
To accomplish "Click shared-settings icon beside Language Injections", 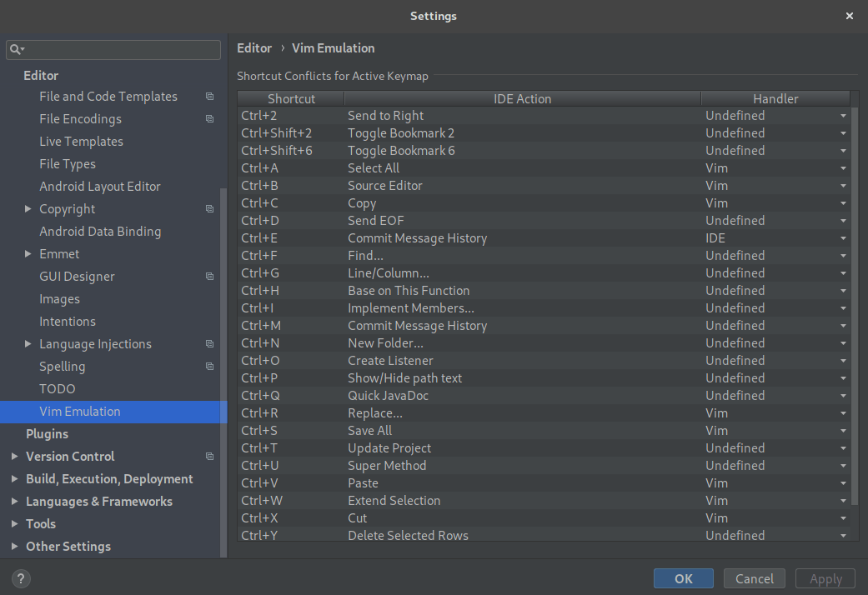I will coord(209,343).
